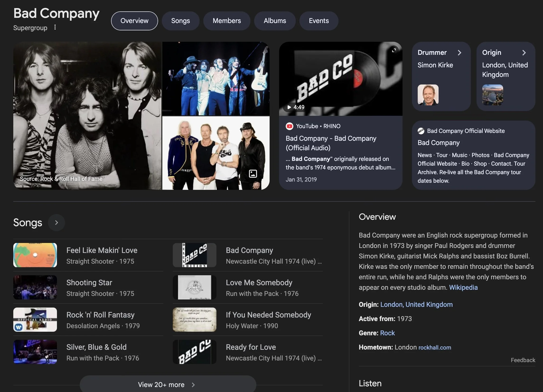543x392 pixels.
Task: Open the Rock 'n' Roll Fantasy song thumbnail
Action: click(x=35, y=319)
